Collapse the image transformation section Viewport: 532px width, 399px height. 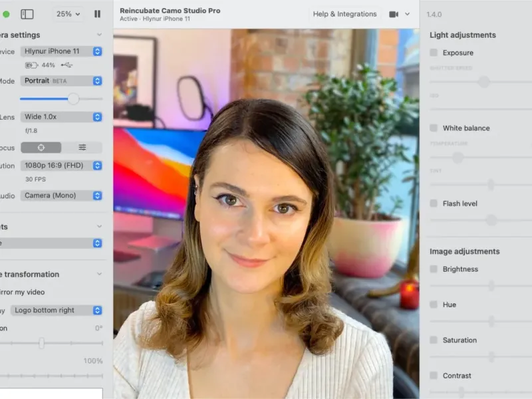[99, 274]
